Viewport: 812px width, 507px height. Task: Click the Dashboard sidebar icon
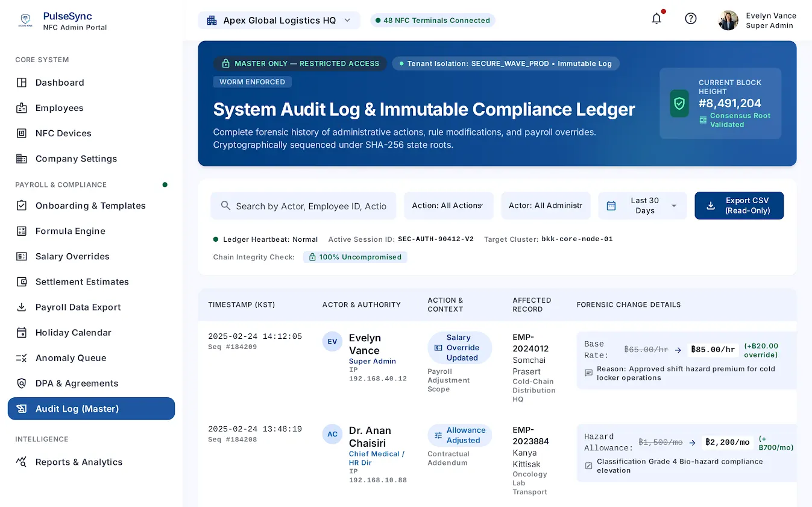(x=22, y=83)
